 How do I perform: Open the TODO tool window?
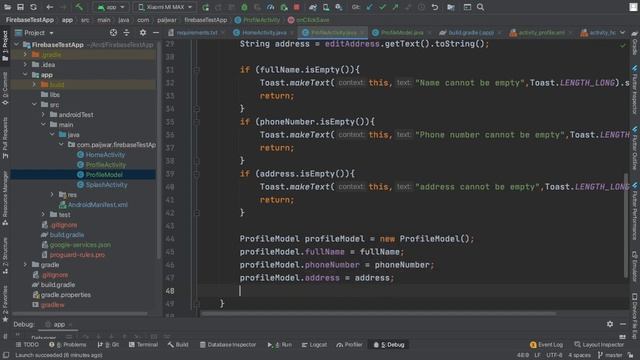[27, 344]
